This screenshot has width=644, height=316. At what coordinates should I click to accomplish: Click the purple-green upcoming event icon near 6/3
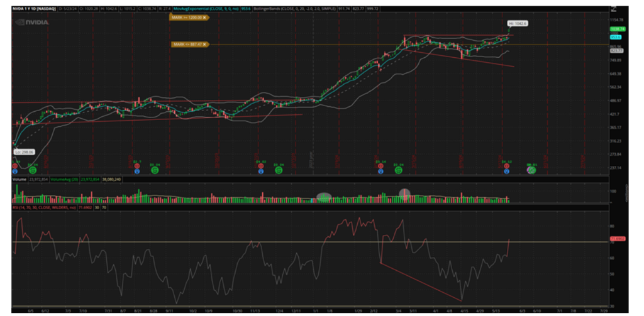point(531,170)
